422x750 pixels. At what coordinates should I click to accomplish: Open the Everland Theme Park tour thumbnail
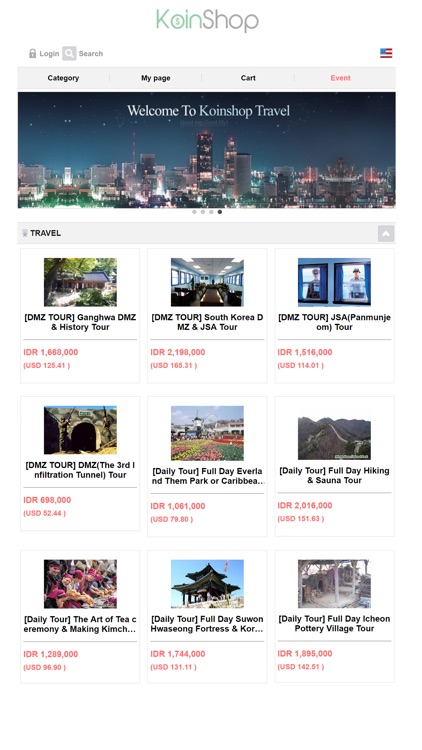pyautogui.click(x=207, y=433)
